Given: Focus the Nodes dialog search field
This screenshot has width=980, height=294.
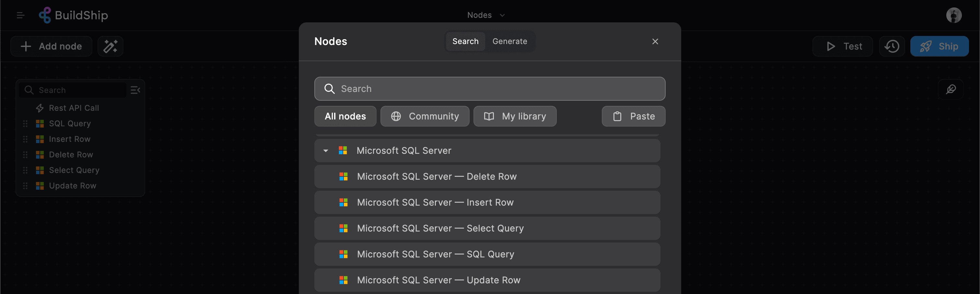Looking at the screenshot, I should tap(490, 89).
